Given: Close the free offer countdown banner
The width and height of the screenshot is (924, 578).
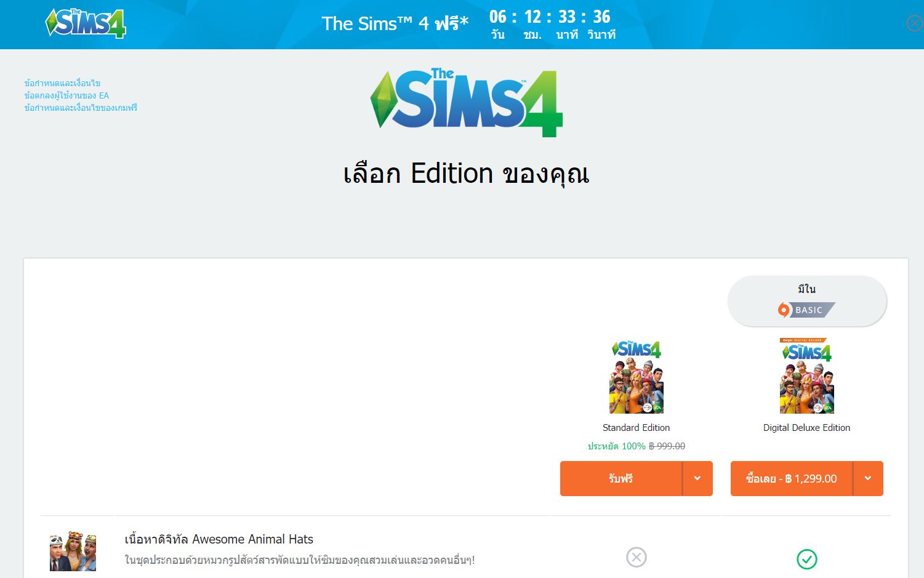Looking at the screenshot, I should click(915, 23).
